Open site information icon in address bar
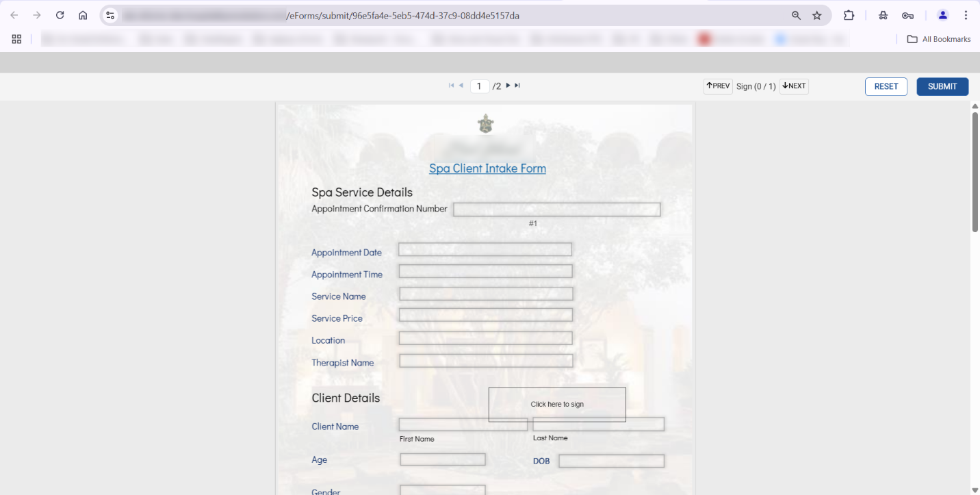Screen dimensions: 980x495 [x=110, y=15]
